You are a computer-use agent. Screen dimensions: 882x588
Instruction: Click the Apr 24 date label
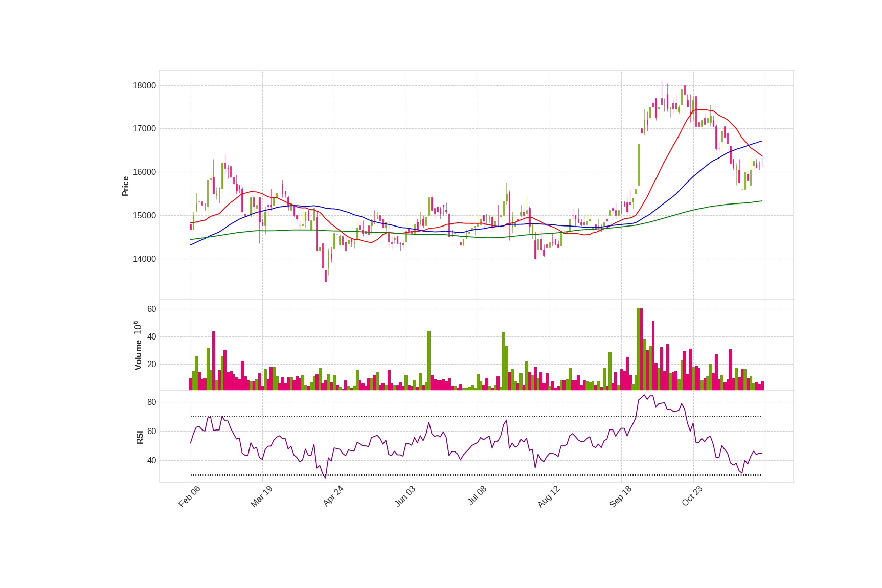pos(333,496)
